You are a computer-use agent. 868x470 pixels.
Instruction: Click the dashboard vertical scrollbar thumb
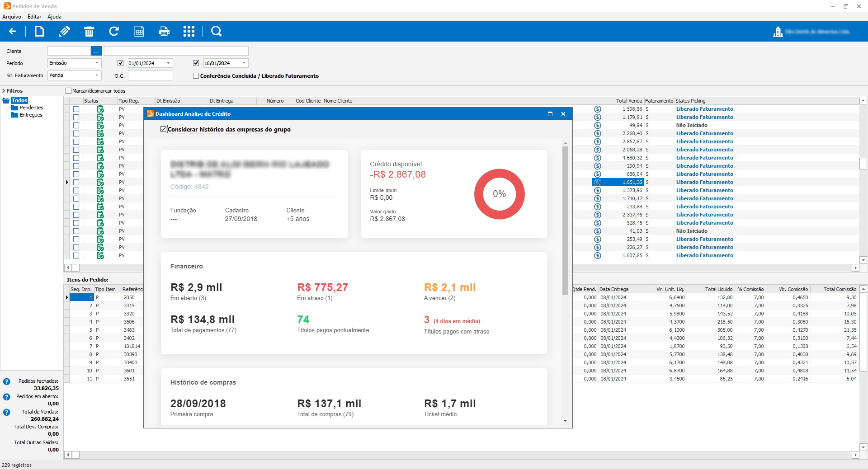tap(565, 221)
